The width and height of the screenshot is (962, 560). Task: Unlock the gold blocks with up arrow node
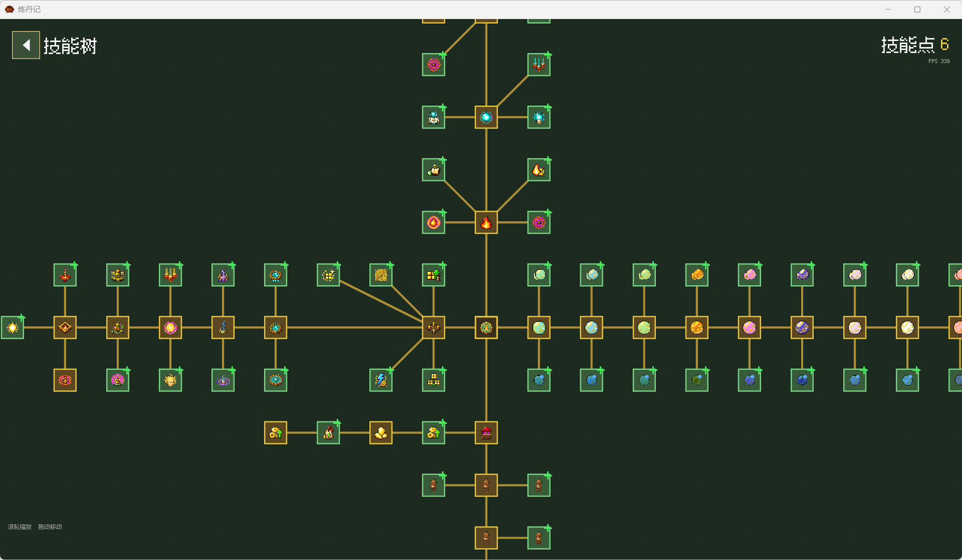click(433, 275)
